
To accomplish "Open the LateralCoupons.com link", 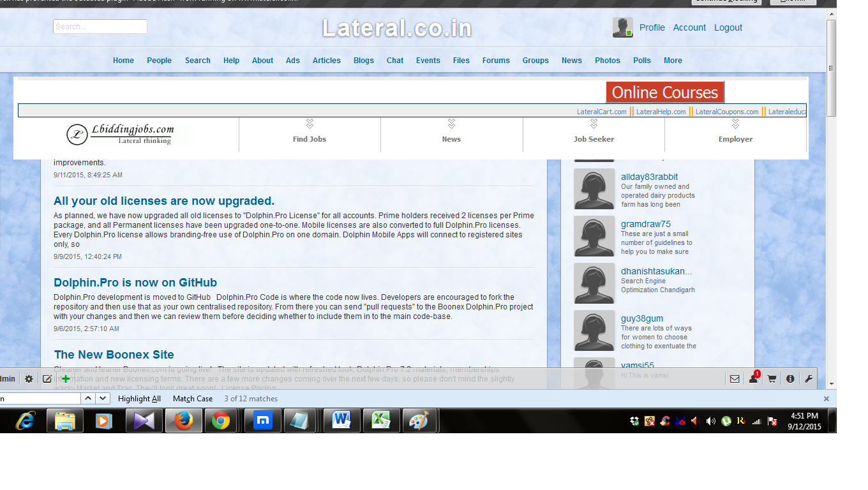I will pyautogui.click(x=727, y=112).
